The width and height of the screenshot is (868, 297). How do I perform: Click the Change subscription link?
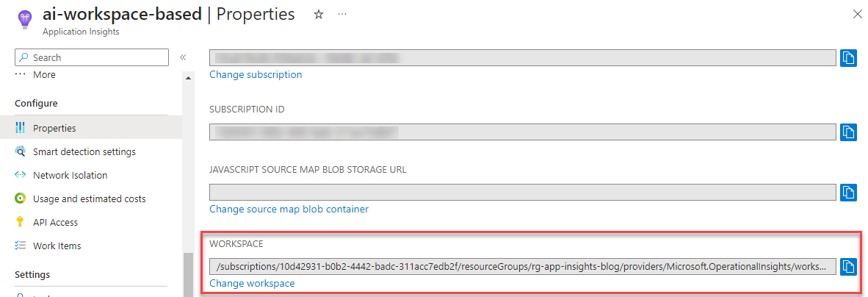coord(256,74)
